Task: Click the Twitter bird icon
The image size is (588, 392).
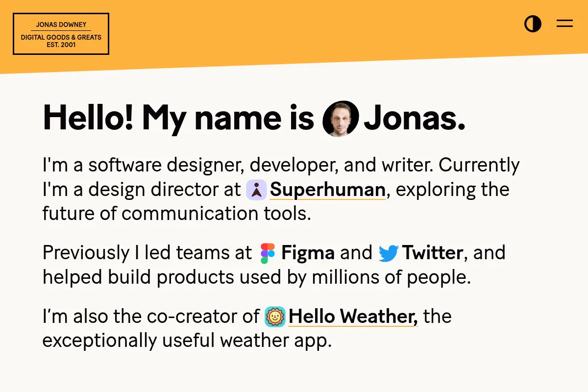Action: [x=389, y=253]
